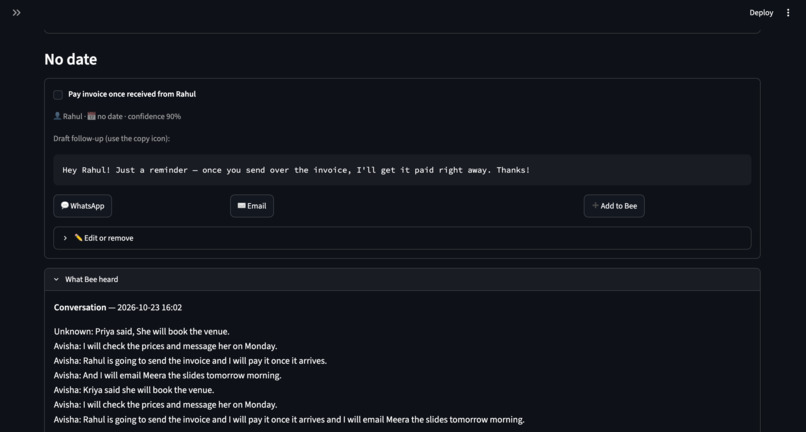The height and width of the screenshot is (432, 806).
Task: Click the 'Rahul · no date · confidence 90%' line
Action: (117, 116)
